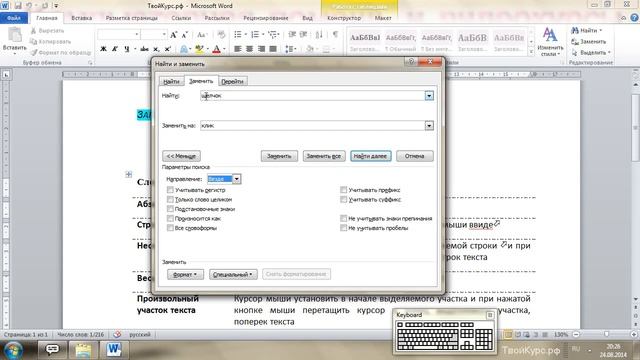This screenshot has width=640, height=360.
Task: Open the font name dropdown
Action: [137, 35]
